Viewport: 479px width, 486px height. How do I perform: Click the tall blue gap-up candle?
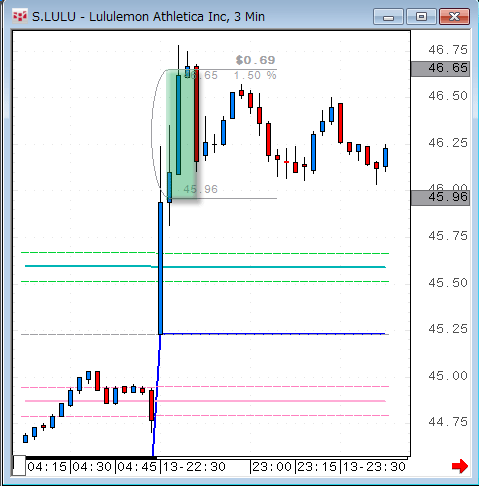tap(160, 268)
